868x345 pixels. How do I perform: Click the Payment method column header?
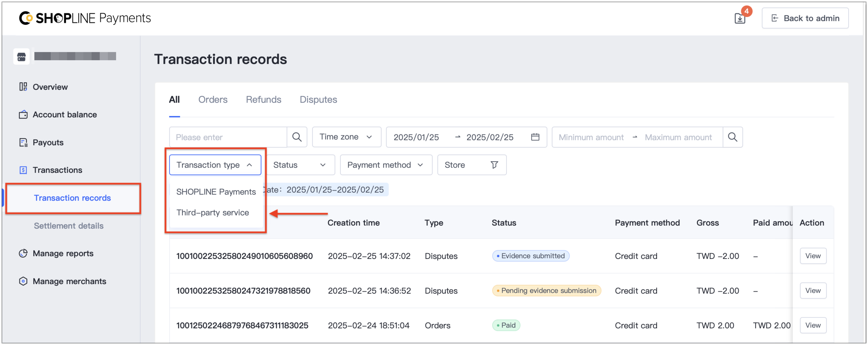[647, 223]
